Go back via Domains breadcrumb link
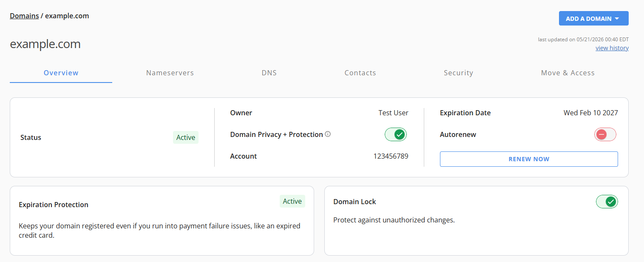 [x=24, y=16]
